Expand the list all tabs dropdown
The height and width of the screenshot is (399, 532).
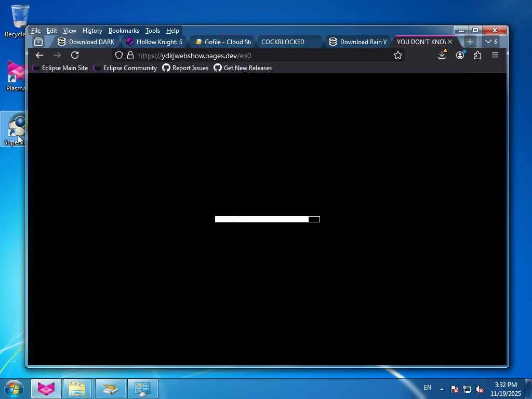click(491, 42)
